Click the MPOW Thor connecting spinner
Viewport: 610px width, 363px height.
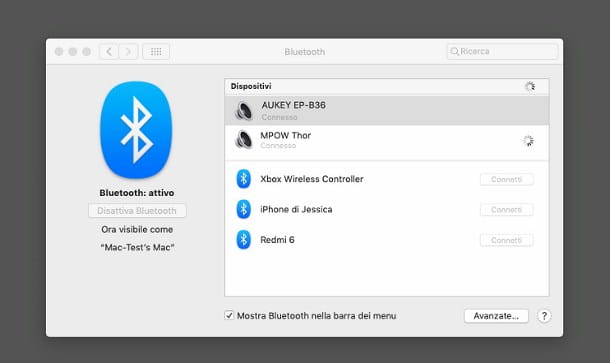tap(528, 140)
